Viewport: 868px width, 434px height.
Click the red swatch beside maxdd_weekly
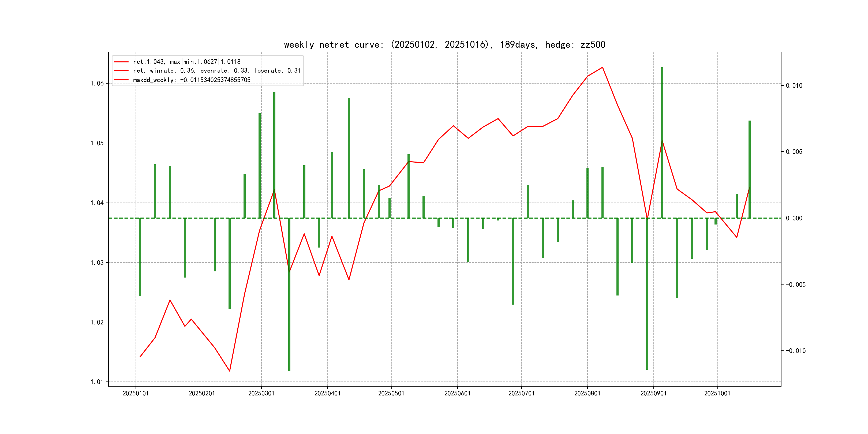(121, 80)
